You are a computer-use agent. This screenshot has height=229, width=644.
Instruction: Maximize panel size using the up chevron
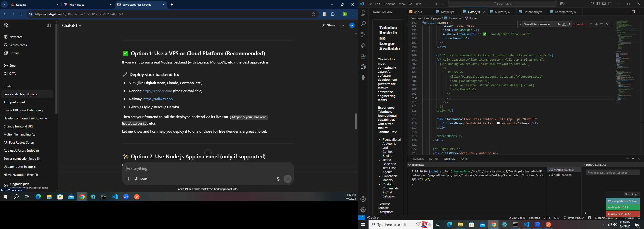click(633, 159)
